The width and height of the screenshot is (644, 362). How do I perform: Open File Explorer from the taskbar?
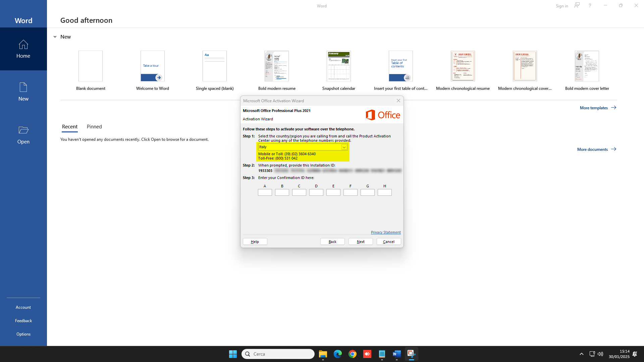323,354
